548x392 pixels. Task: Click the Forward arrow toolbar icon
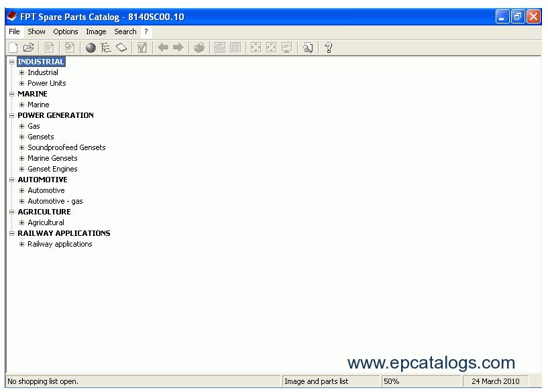click(x=178, y=47)
